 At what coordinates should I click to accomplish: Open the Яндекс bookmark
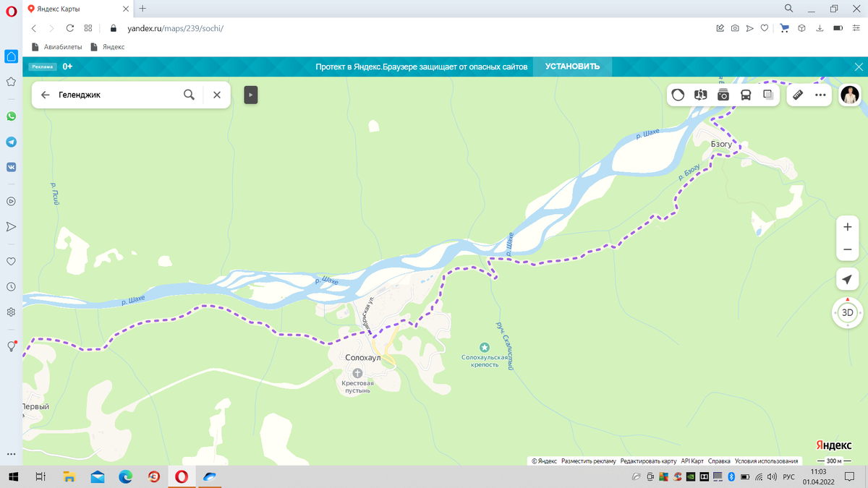(108, 47)
